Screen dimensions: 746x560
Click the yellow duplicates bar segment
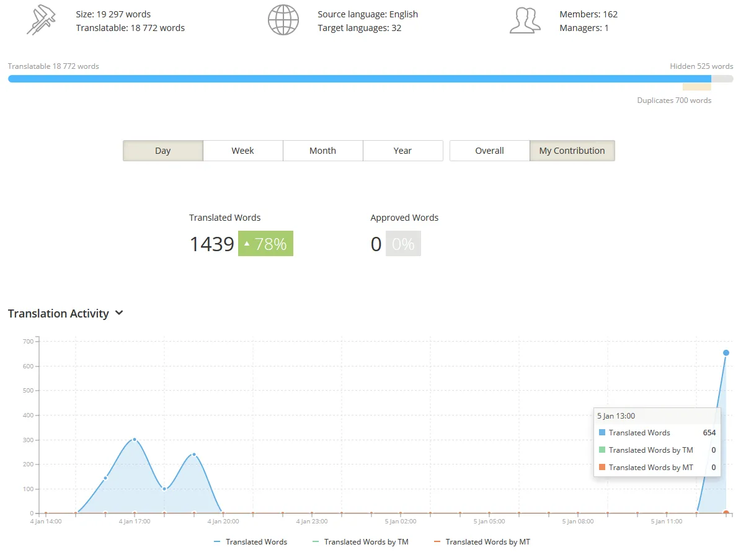click(x=696, y=87)
